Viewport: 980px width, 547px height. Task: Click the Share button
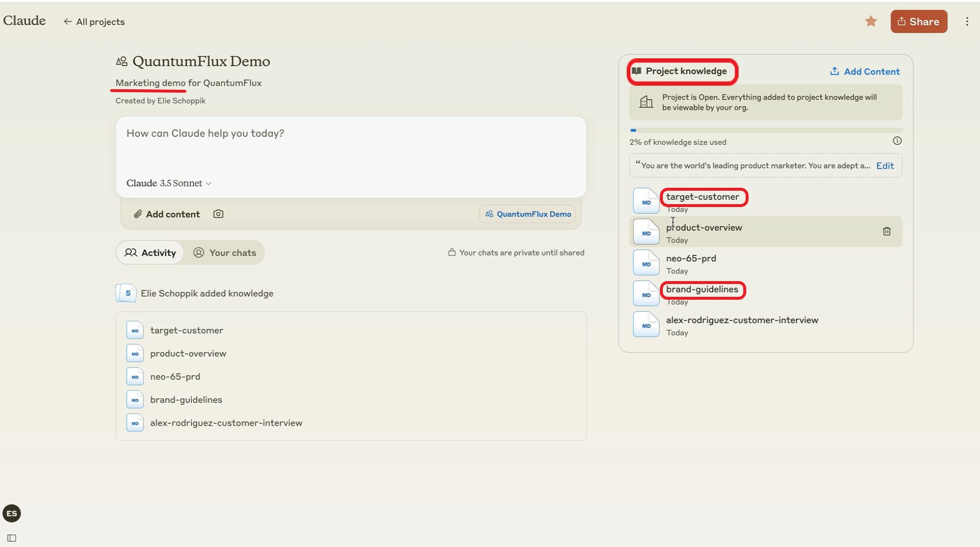tap(918, 22)
